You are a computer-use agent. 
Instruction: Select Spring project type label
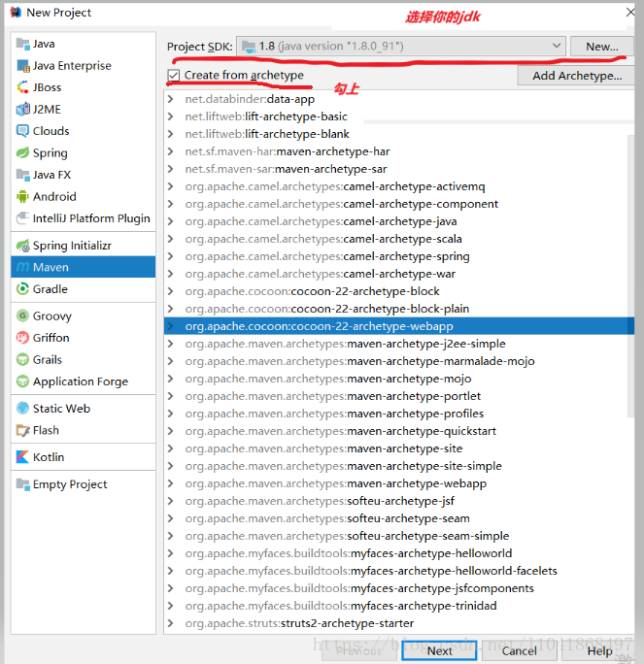[x=50, y=152]
